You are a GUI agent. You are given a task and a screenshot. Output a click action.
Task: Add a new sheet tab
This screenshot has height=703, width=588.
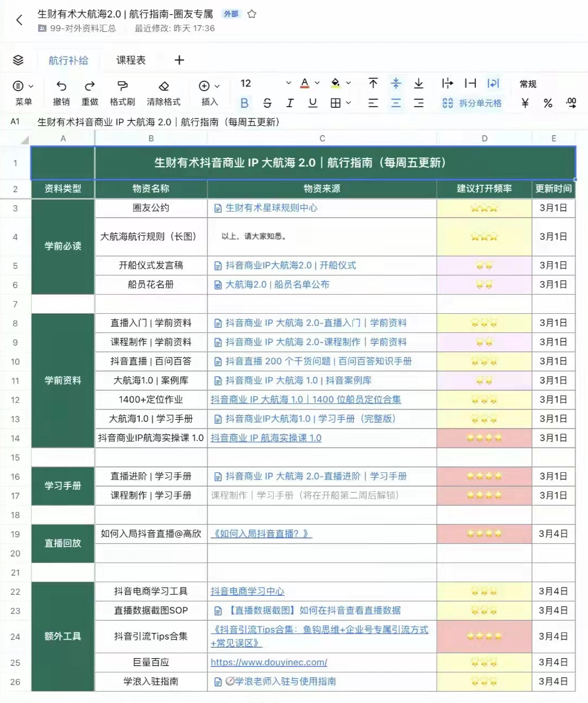click(179, 60)
